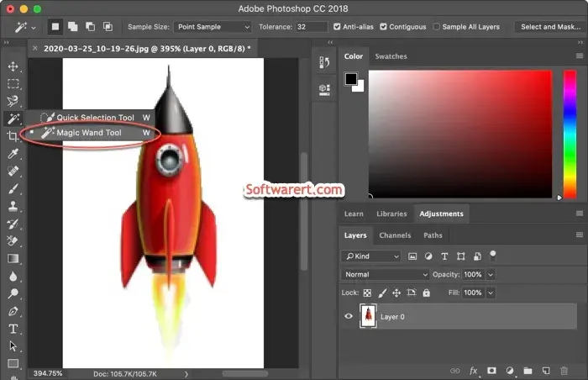Select the Lasso tool
The height and width of the screenshot is (380, 588).
tap(13, 101)
